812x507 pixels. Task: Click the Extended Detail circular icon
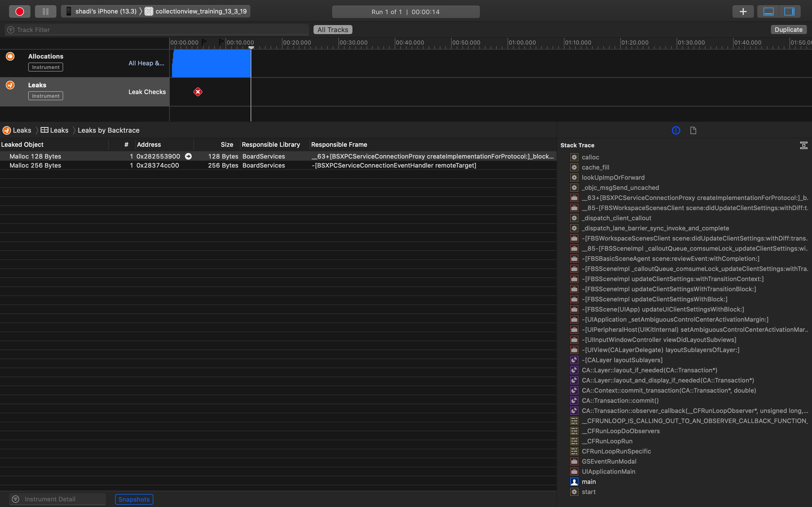pos(676,130)
